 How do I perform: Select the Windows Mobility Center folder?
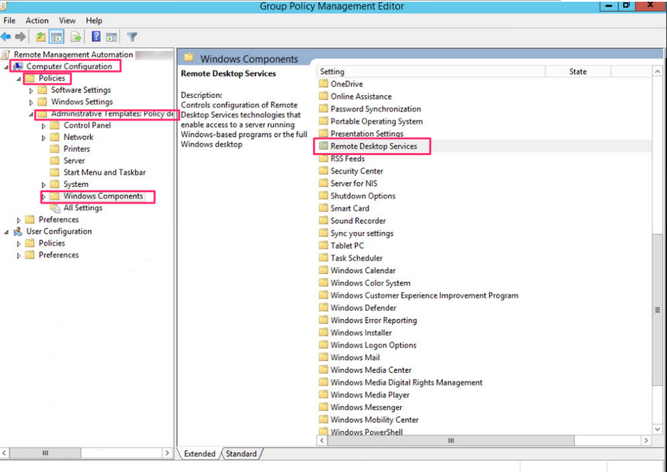[x=374, y=420]
